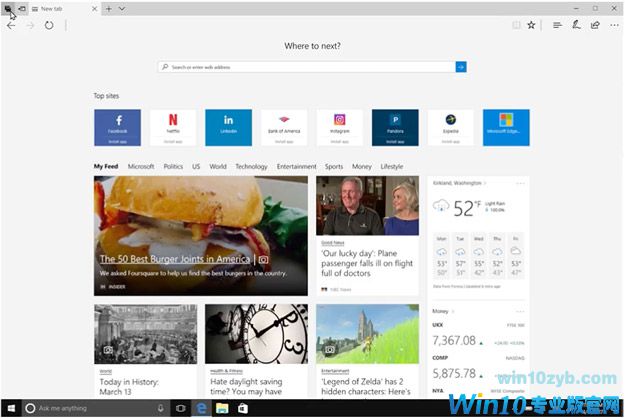Open Today in History March 13 article
This screenshot has width=625, height=418.
click(x=129, y=387)
